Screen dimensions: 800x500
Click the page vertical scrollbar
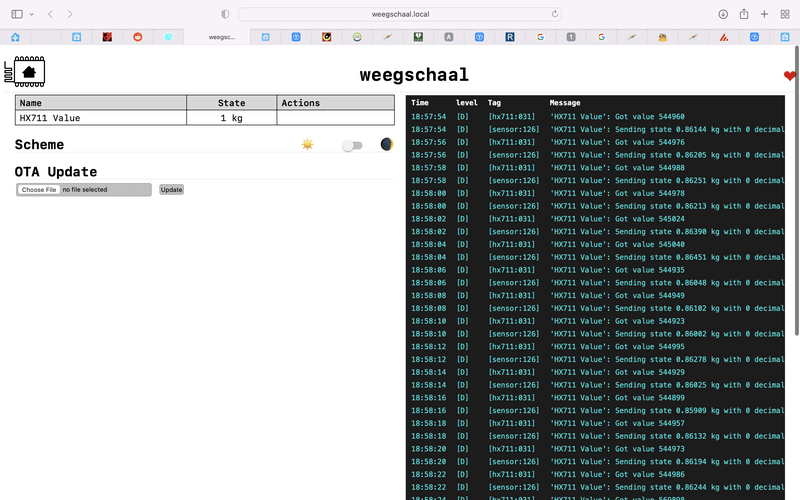point(796,190)
